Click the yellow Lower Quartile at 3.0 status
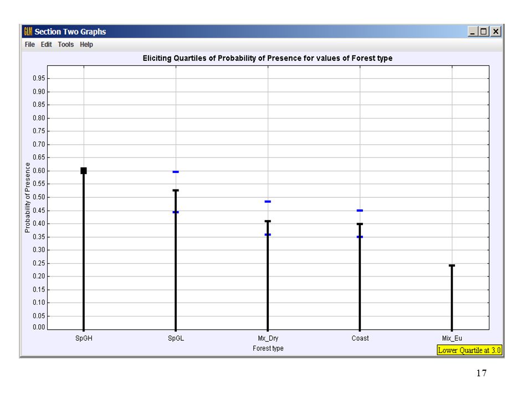 tap(469, 350)
